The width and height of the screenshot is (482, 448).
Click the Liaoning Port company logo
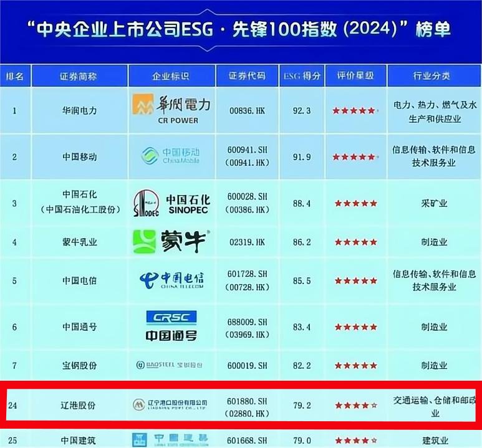click(170, 404)
